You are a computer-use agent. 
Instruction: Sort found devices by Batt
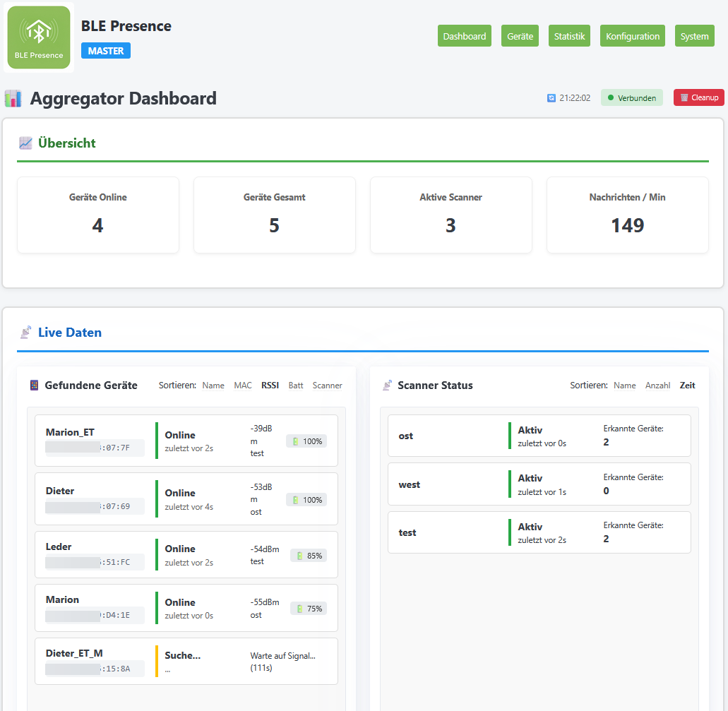click(296, 386)
